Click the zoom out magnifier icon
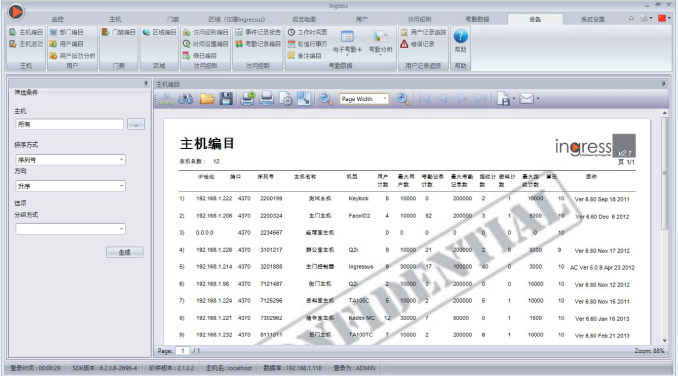 pos(326,99)
